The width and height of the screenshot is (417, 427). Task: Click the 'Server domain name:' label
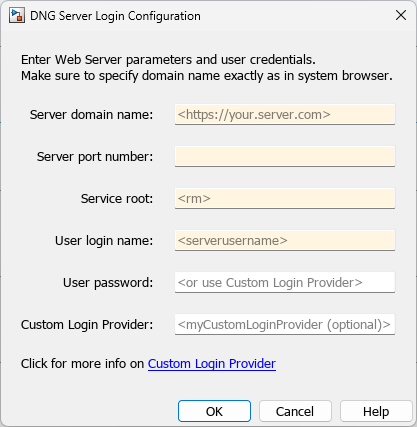coord(91,115)
